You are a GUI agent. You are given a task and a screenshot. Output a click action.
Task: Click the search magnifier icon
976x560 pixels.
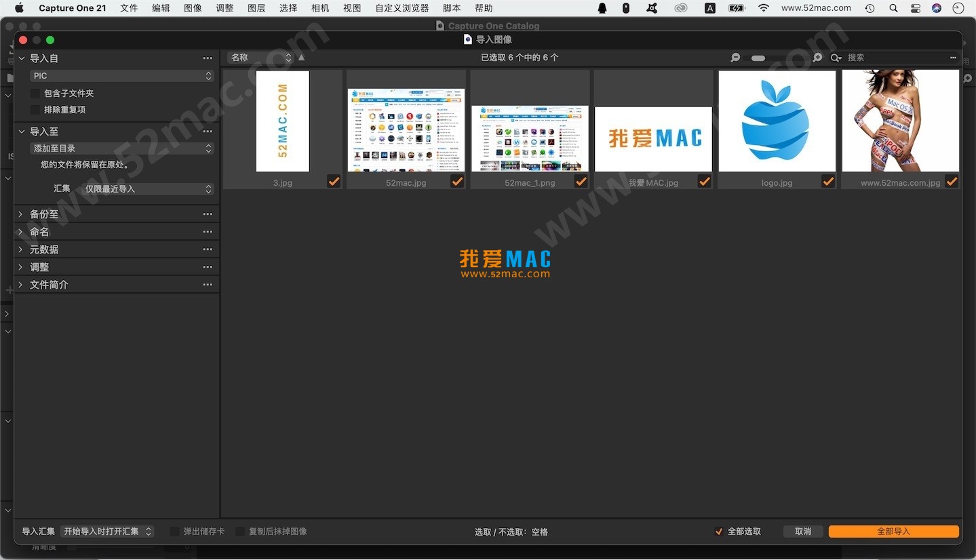tap(836, 58)
